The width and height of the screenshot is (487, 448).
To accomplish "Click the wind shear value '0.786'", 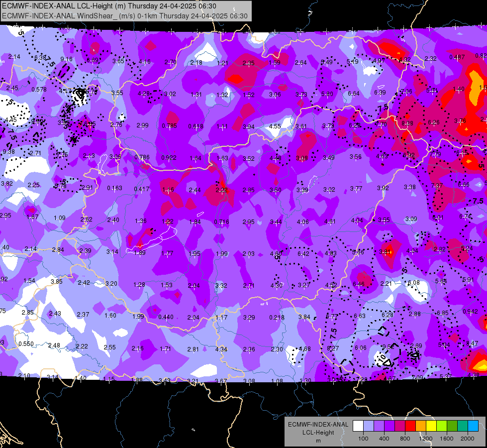I will 142,157.
